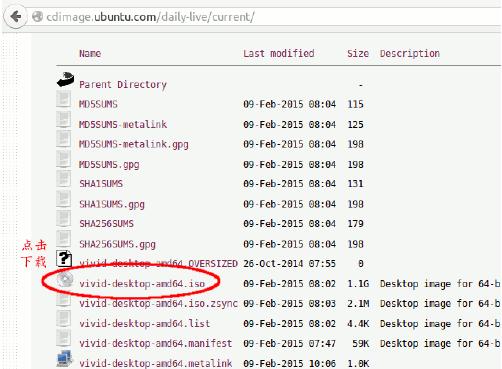Image resolution: width=502 pixels, height=369 pixels.
Task: Select the 125 size of MD5SUMS-metalink
Action: pyautogui.click(x=355, y=124)
